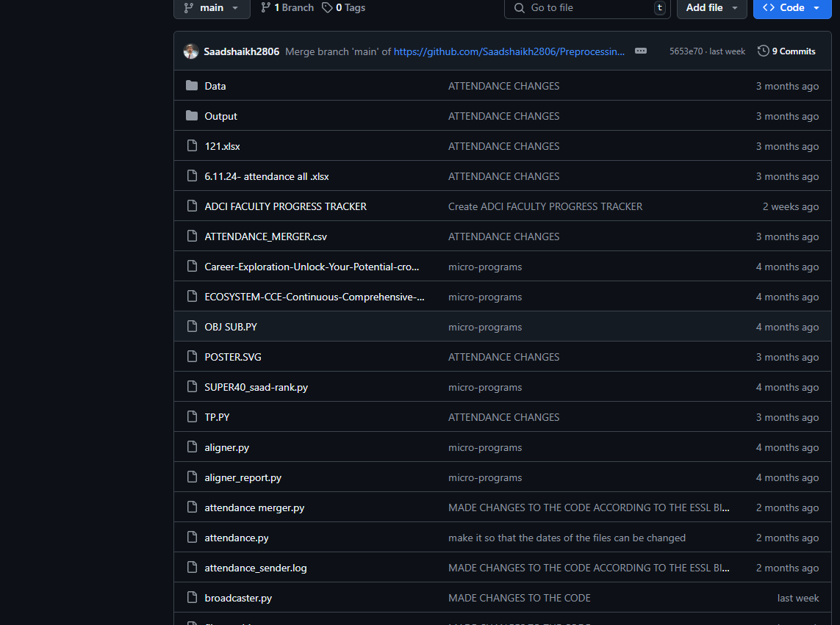Open the Saadshaikh2806 author link
This screenshot has height=625, width=840.
click(242, 51)
